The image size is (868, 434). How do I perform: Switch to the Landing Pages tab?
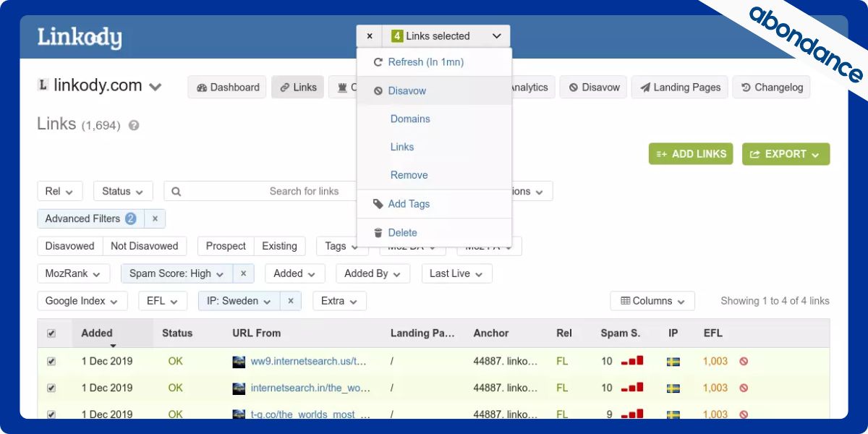[680, 88]
